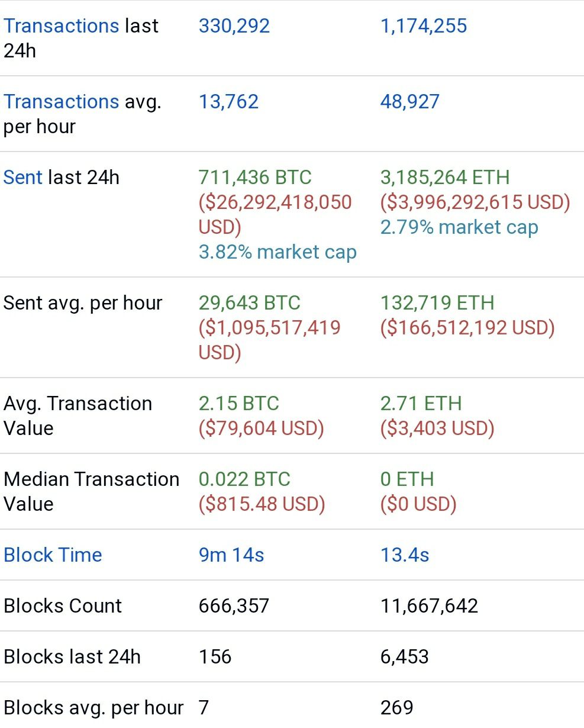The image size is (584, 728).
Task: Select the Blocks avg. per hour row label
Action: (93, 708)
